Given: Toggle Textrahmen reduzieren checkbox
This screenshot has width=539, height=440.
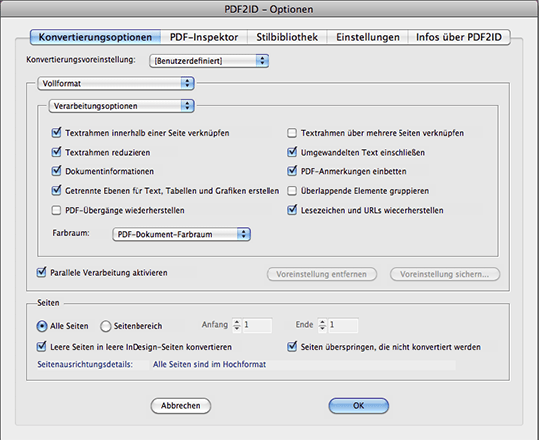Looking at the screenshot, I should click(56, 152).
